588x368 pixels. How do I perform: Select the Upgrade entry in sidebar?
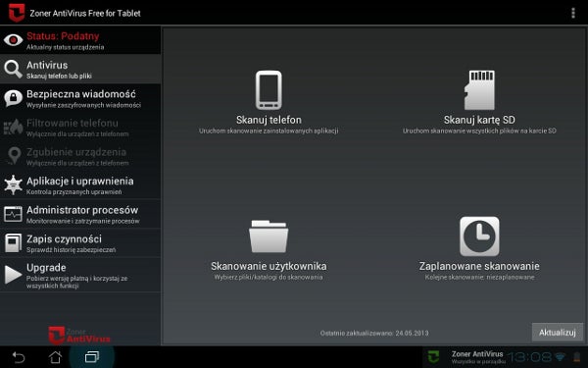[80, 275]
